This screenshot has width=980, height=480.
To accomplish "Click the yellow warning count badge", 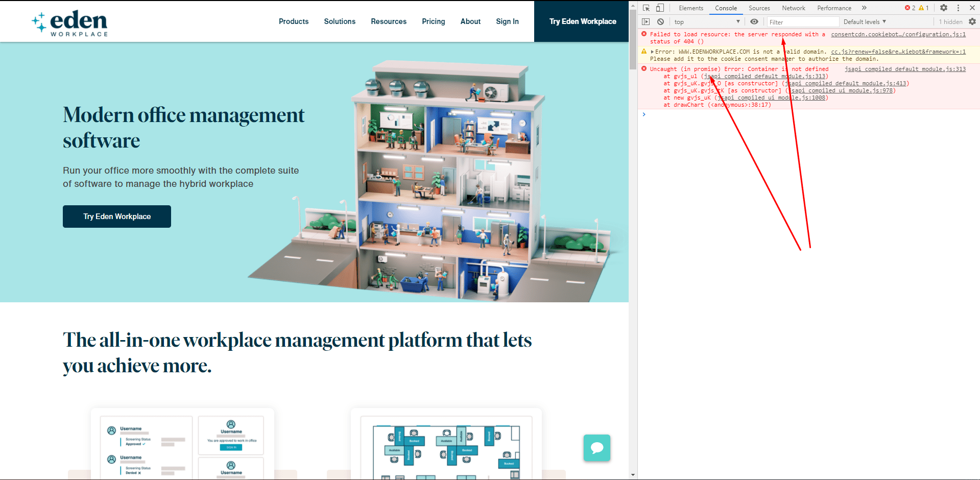I will click(x=924, y=8).
